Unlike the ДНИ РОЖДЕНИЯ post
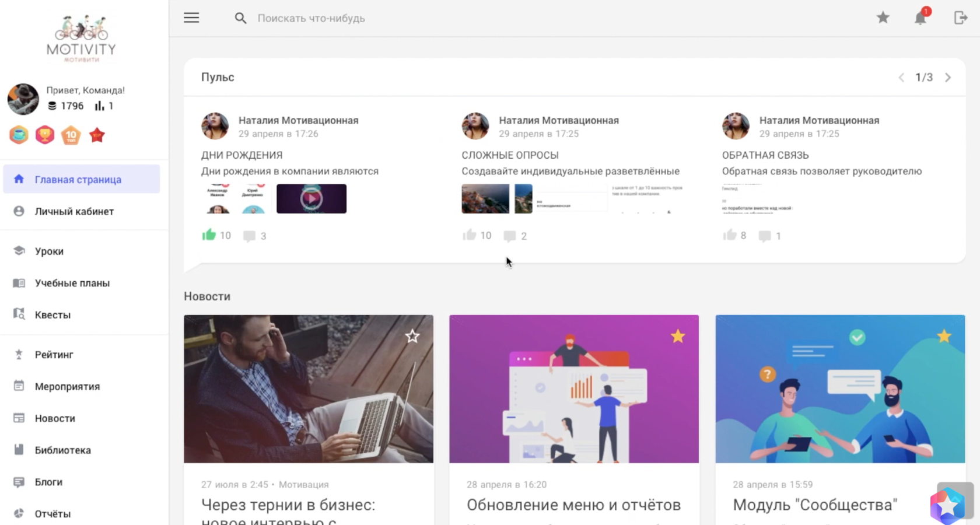Screen dimensions: 980x525 tap(209, 235)
